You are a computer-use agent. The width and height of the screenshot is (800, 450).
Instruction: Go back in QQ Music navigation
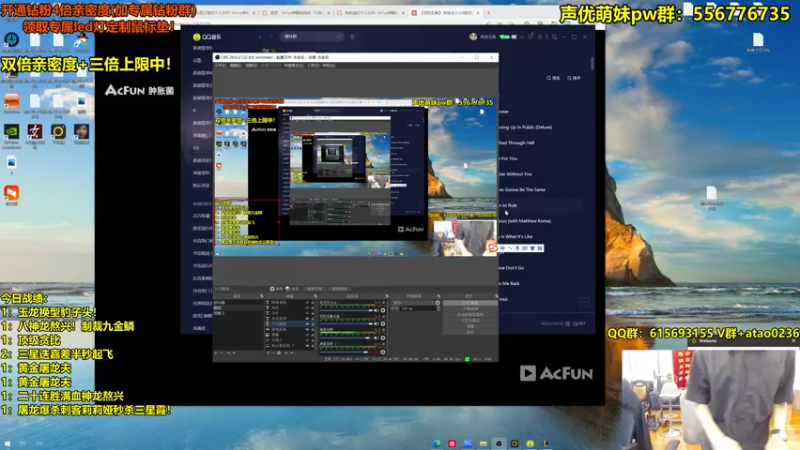click(260, 37)
